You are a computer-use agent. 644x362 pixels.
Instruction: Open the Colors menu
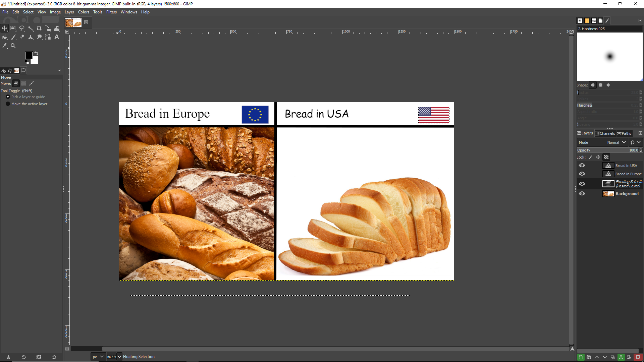click(x=84, y=12)
